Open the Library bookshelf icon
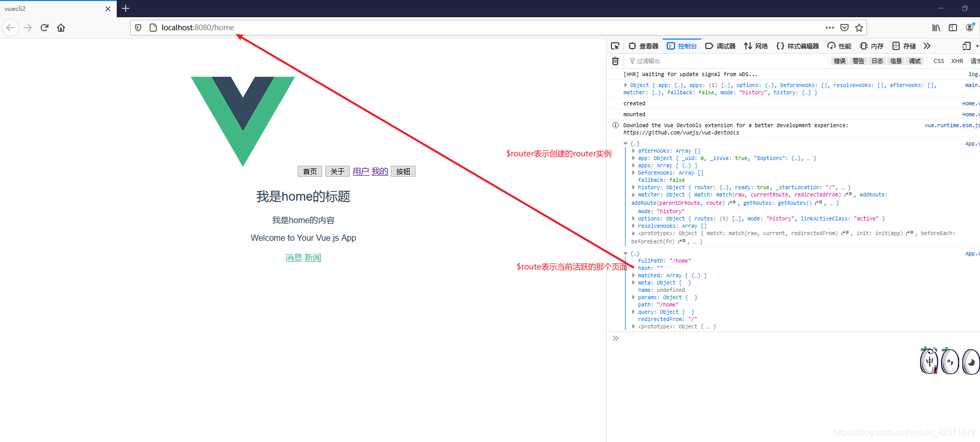980x442 pixels. coord(937,28)
